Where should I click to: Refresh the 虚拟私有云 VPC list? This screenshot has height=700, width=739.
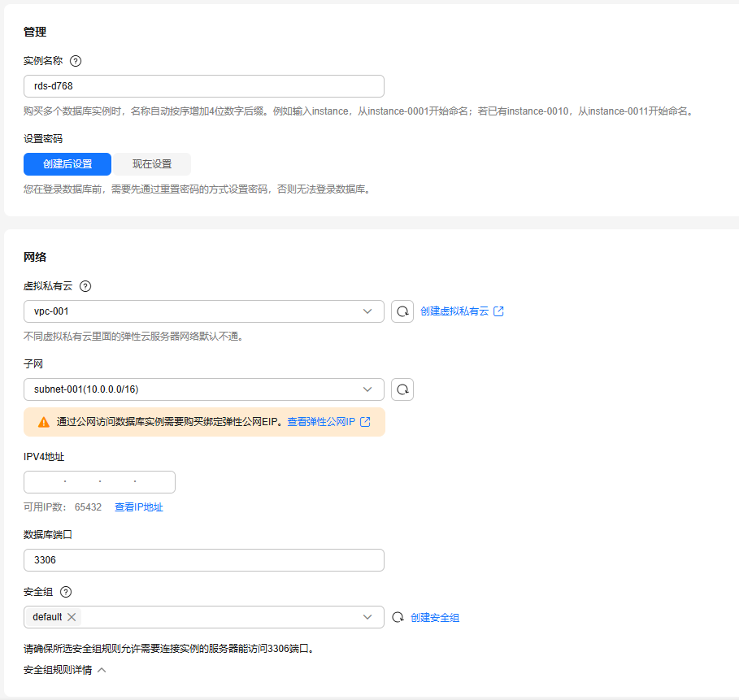tap(402, 311)
